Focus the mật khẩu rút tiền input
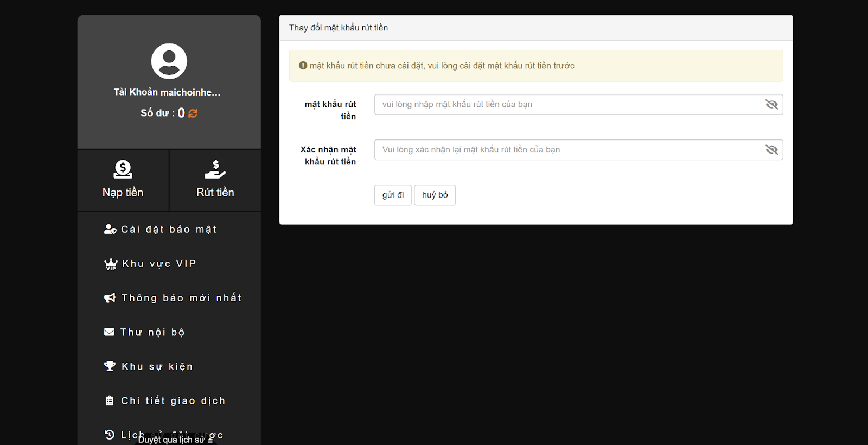This screenshot has height=445, width=868. point(578,104)
